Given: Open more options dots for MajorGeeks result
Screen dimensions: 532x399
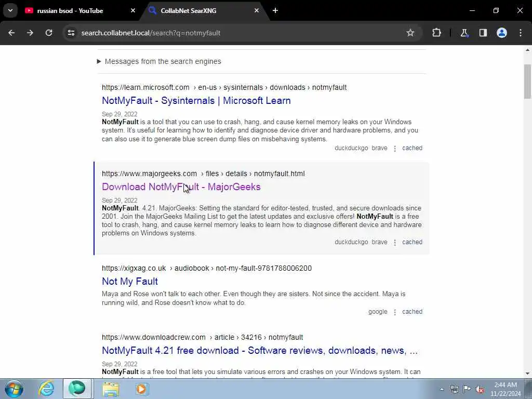Looking at the screenshot, I should click(x=395, y=242).
